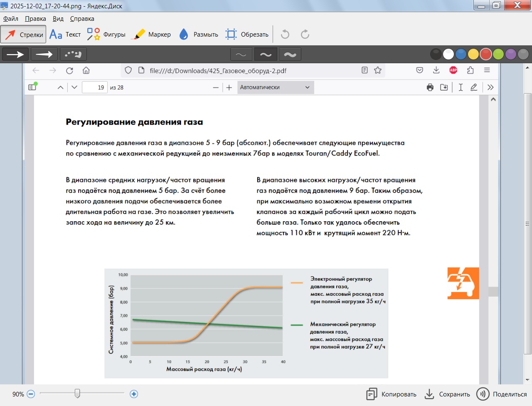Click the Сохранить button

point(447,394)
